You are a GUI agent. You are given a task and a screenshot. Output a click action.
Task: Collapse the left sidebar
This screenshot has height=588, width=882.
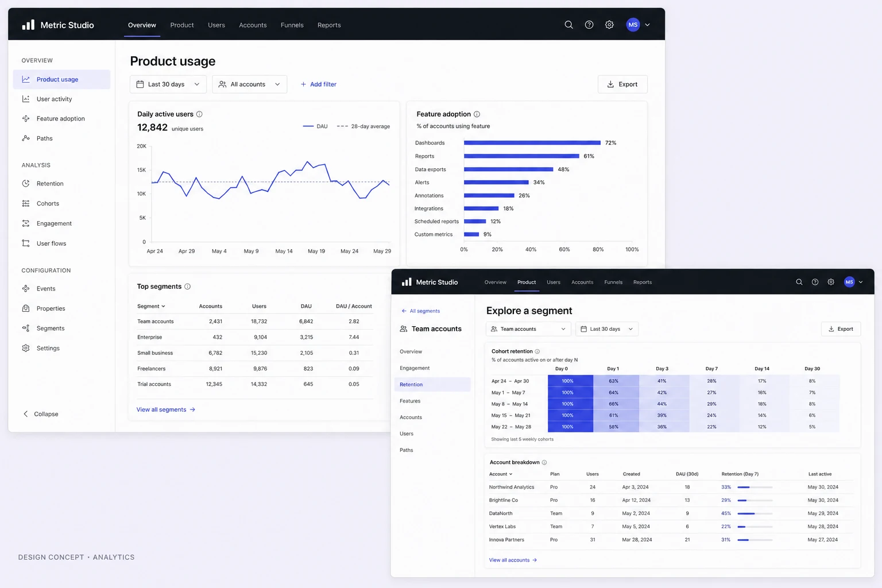point(40,414)
